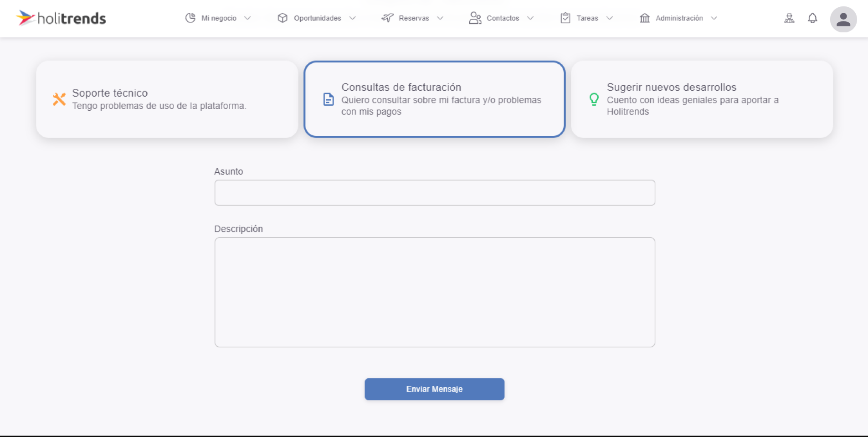
Task: Click the Reservas airplane icon
Action: (x=387, y=18)
